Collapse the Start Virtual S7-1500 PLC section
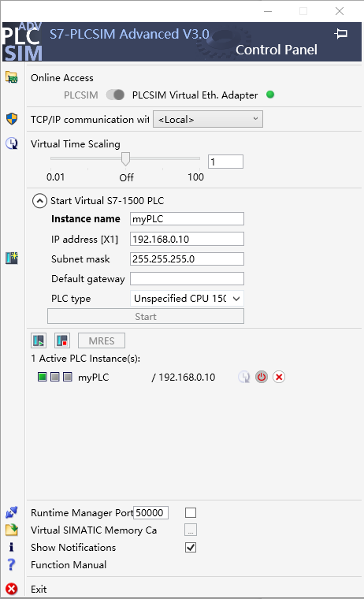This screenshot has height=599, width=364. [x=39, y=200]
